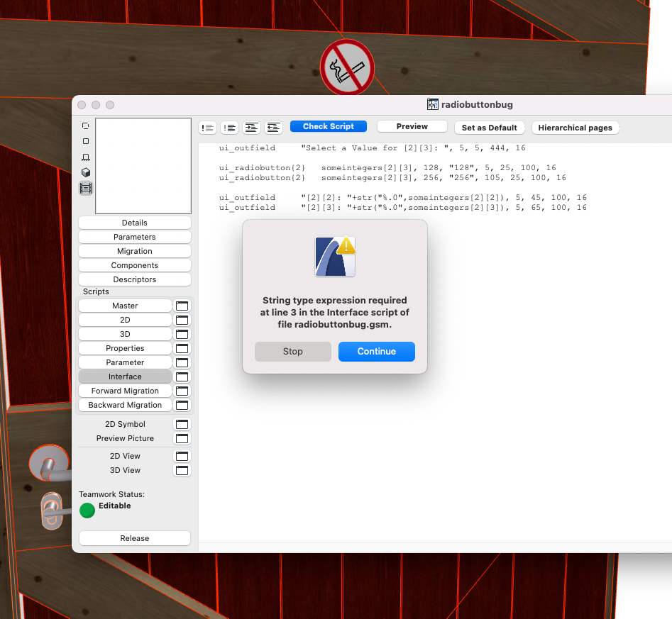Screen dimensions: 672x619
Task: Select the 2D symbol preview icon (dashed square)
Action: pyautogui.click(x=86, y=126)
